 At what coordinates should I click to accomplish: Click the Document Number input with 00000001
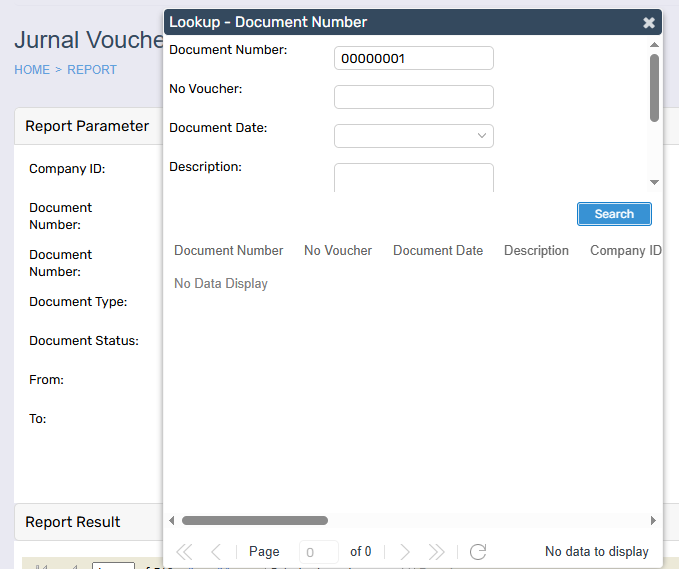click(414, 58)
